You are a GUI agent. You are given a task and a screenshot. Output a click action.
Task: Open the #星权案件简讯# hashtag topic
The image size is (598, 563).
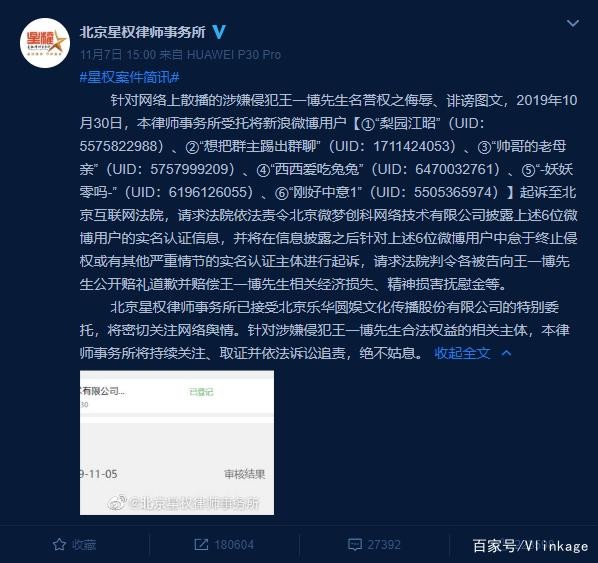130,77
